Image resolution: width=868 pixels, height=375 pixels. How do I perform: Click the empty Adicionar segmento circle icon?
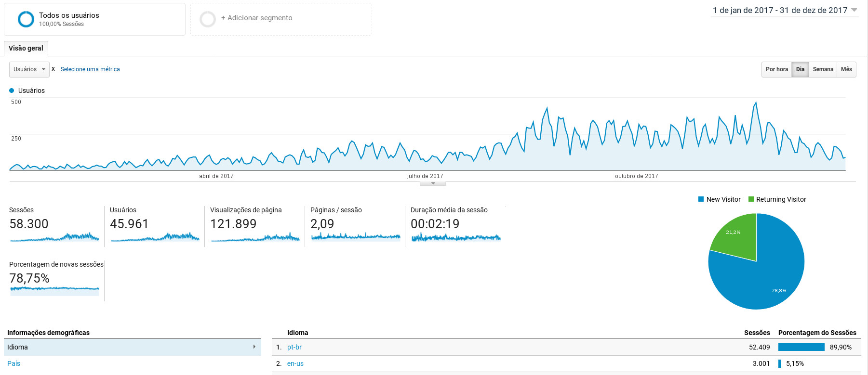208,19
